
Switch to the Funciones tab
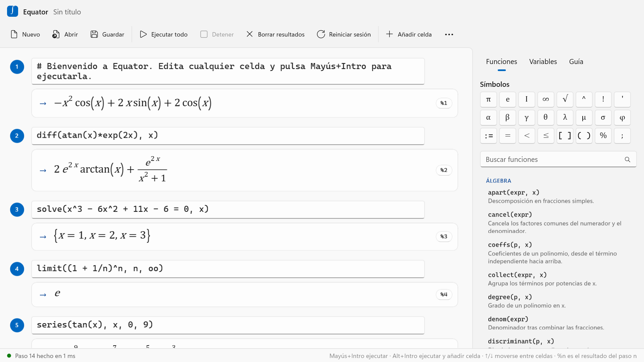tap(501, 62)
